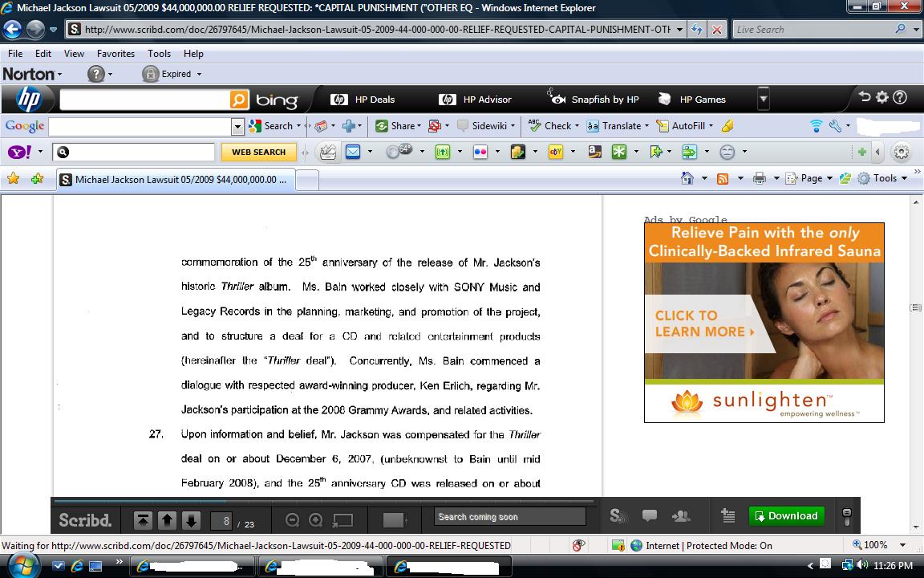The height and width of the screenshot is (578, 924).
Task: Download the Scribd document
Action: [x=787, y=516]
